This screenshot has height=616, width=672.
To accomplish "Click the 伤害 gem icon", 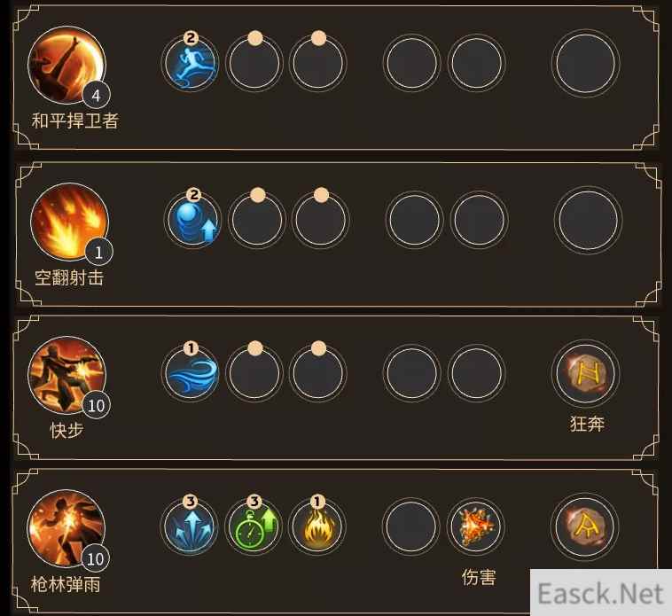I will pyautogui.click(x=476, y=526).
